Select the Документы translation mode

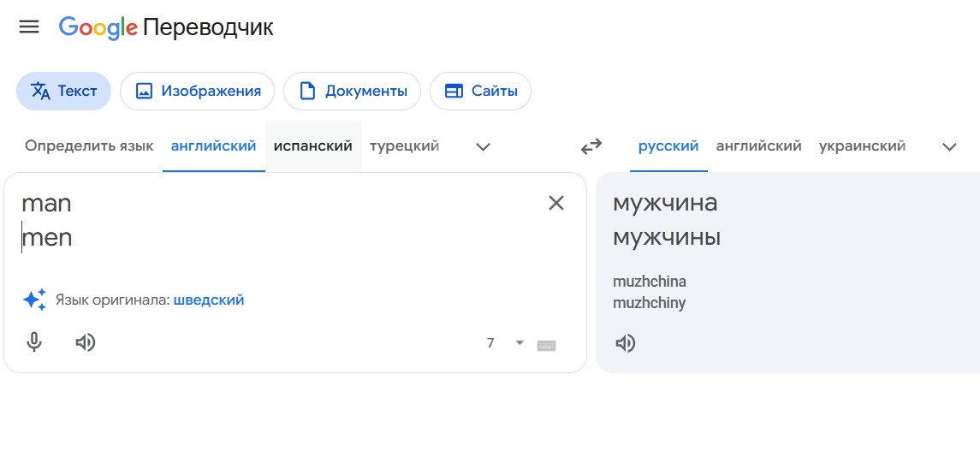[x=353, y=92]
